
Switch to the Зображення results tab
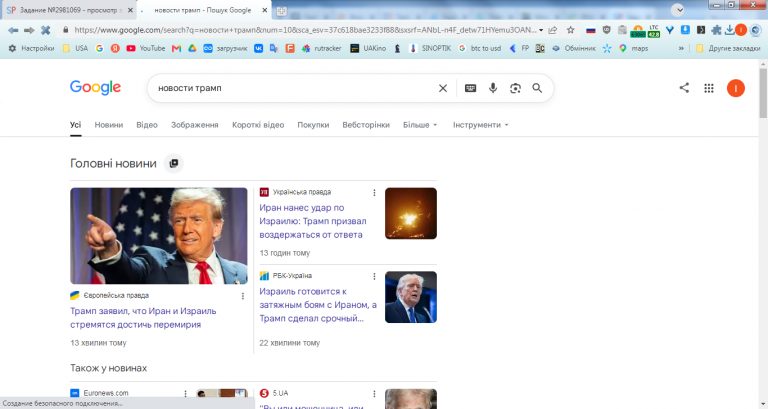click(x=194, y=125)
